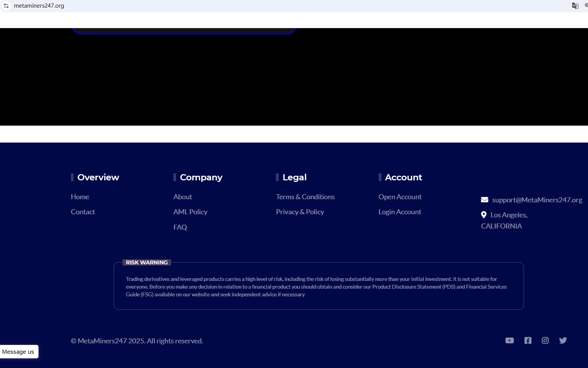Viewport: 588px width, 368px height.
Task: Click the site info icon in address bar
Action: click(x=6, y=6)
